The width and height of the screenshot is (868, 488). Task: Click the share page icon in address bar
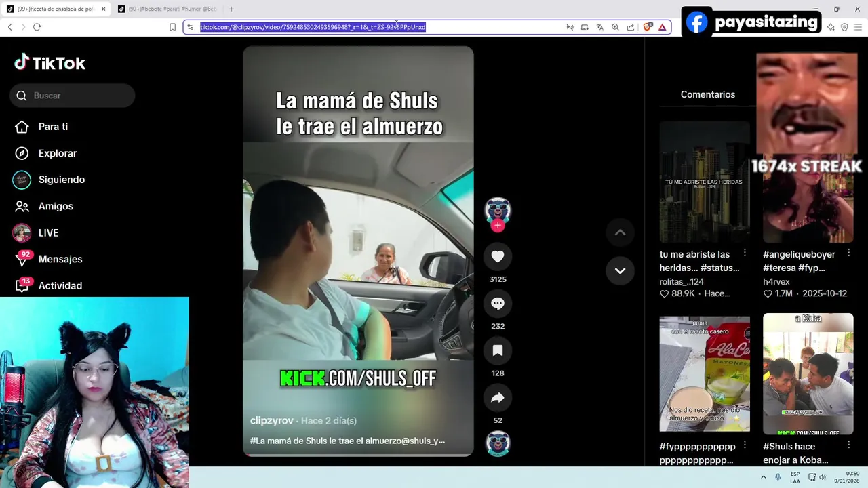631,27
